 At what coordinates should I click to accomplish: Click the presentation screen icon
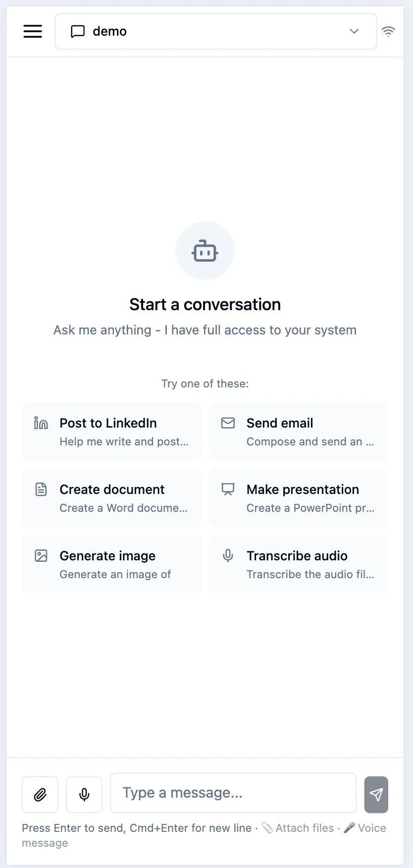coord(228,489)
